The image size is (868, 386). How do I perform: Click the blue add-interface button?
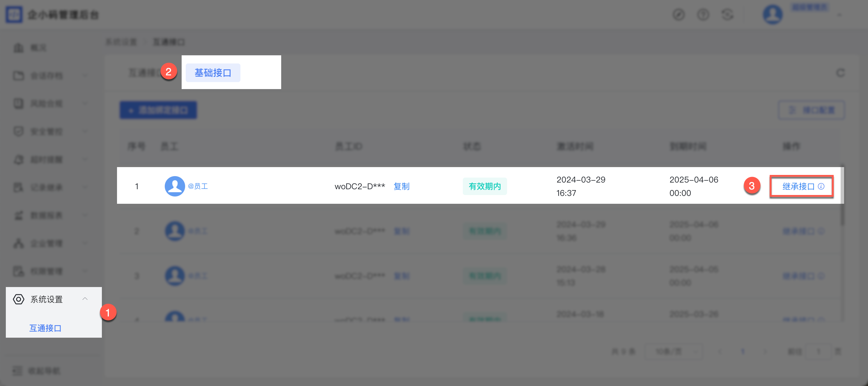click(x=158, y=110)
